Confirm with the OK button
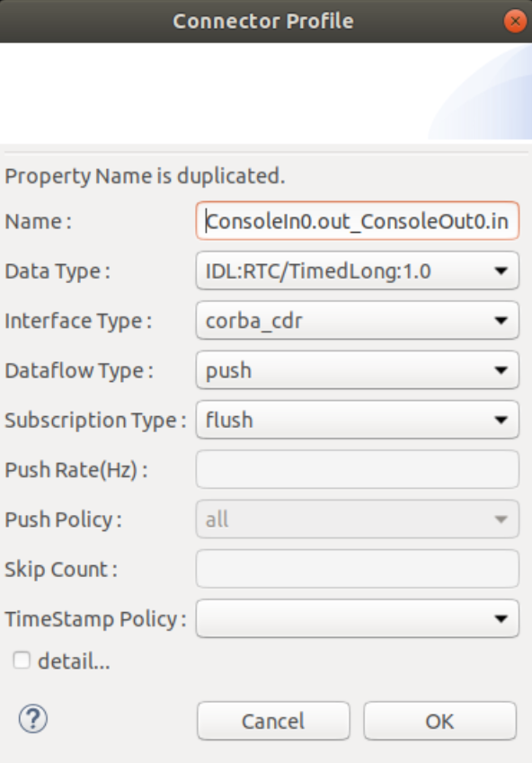The height and width of the screenshot is (763, 532). 440,721
